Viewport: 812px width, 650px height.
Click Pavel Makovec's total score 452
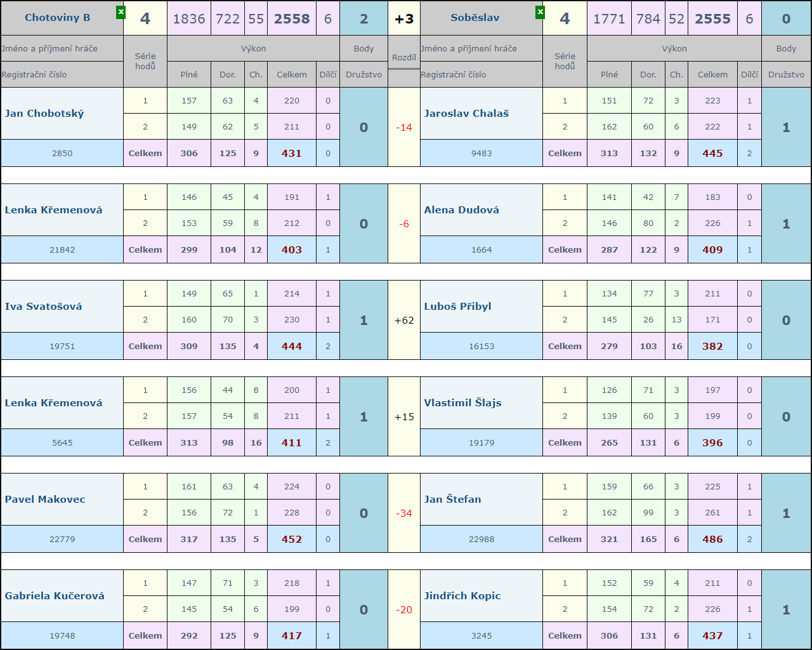coord(292,539)
